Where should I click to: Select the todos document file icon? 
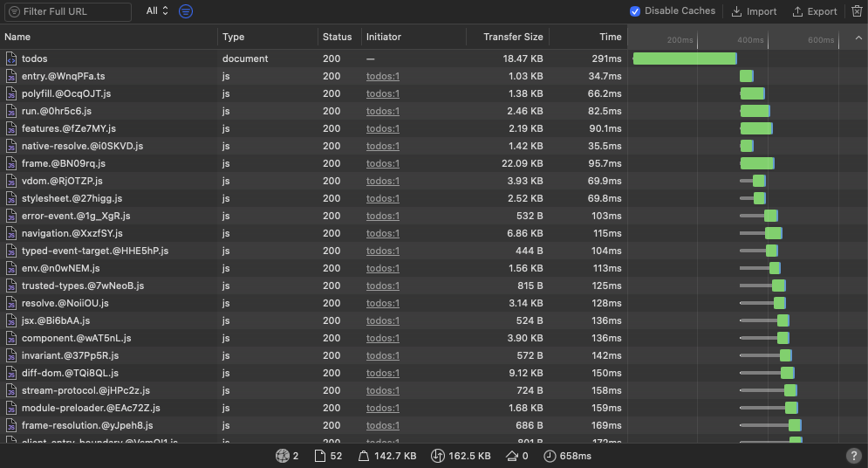[11, 58]
